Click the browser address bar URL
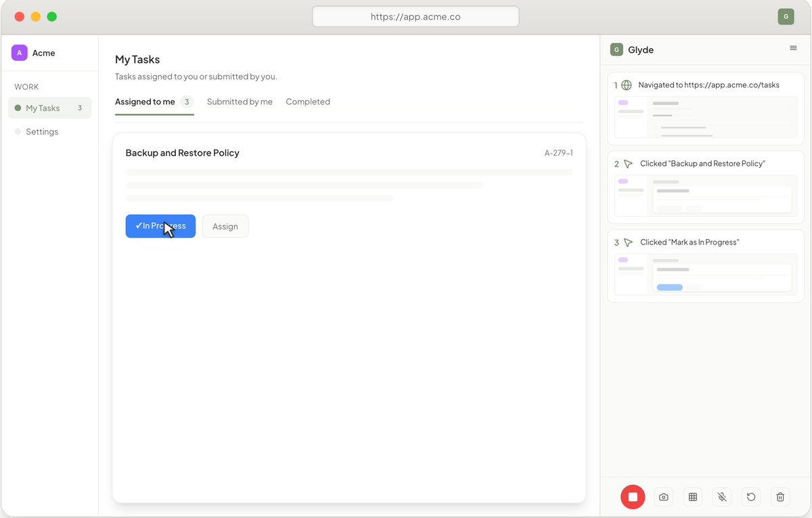Viewport: 812px width, 518px height. pos(415,17)
